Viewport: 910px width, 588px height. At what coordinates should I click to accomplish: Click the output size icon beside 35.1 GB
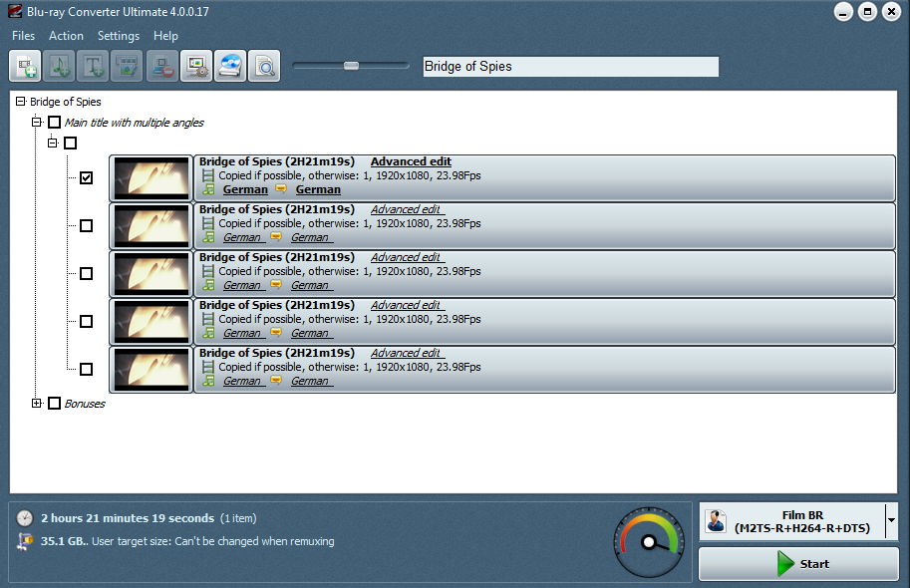click(24, 541)
